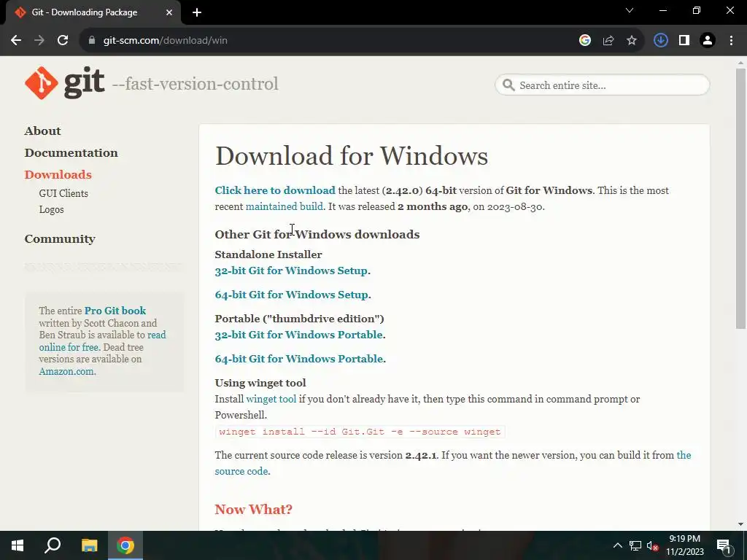The image size is (747, 560).
Task: Open the taskbar clock showing 9:19 PM
Action: (x=684, y=545)
